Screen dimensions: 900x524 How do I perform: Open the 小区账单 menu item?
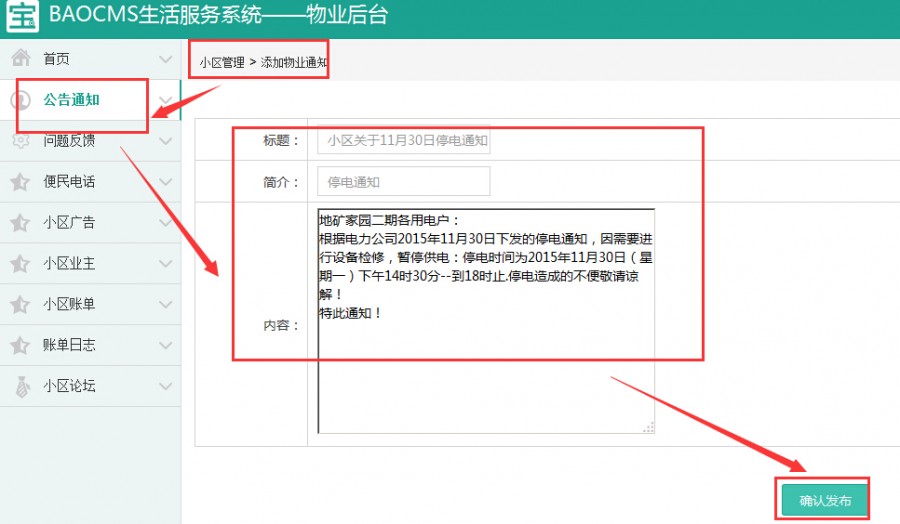pyautogui.click(x=90, y=304)
